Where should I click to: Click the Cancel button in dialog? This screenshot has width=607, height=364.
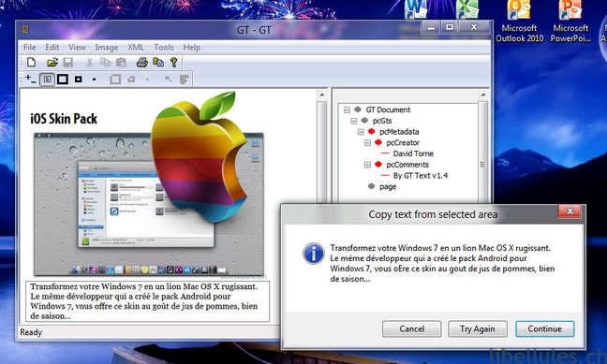tap(411, 328)
